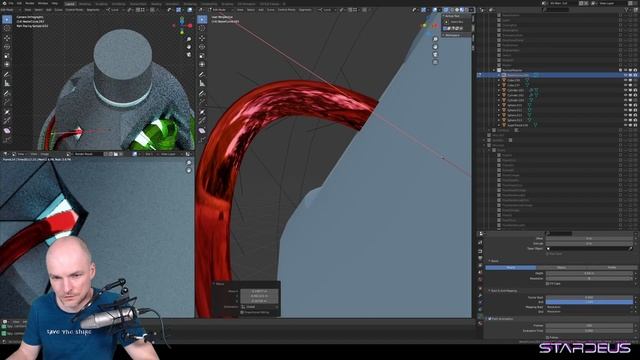Toggle visibility eye of the selected outliner row

click(x=625, y=75)
